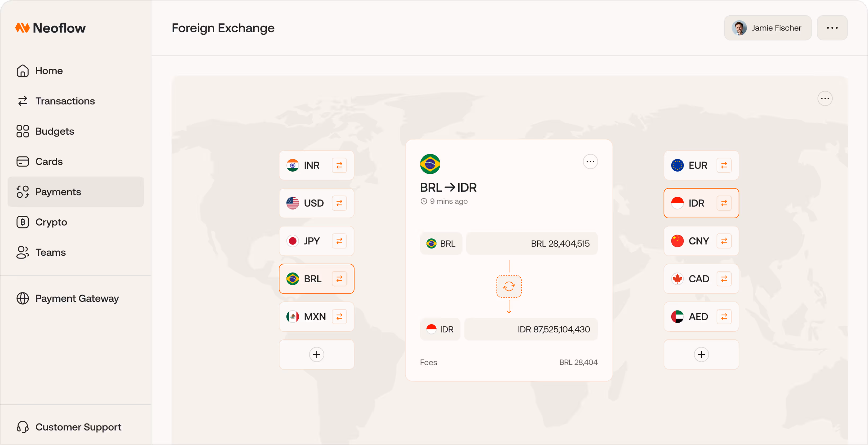Switch to the Payments section

click(58, 192)
